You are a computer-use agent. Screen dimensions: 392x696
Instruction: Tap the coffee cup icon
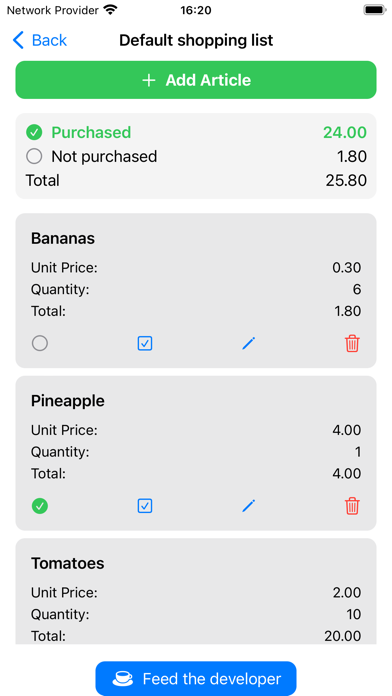[x=123, y=679]
